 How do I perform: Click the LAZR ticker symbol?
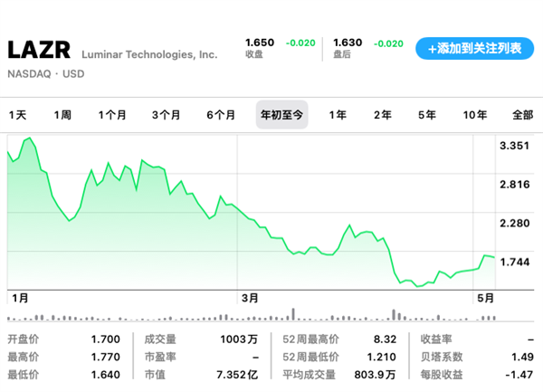(39, 50)
